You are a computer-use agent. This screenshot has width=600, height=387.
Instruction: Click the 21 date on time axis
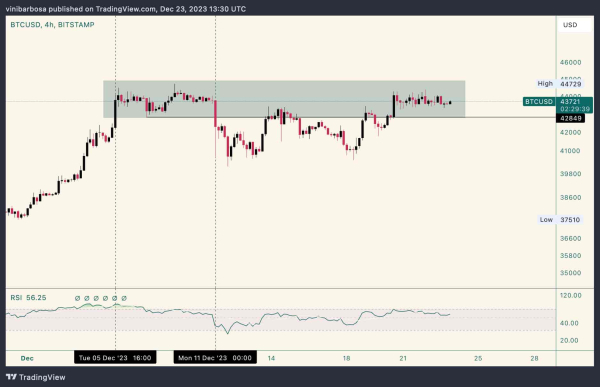(403, 358)
